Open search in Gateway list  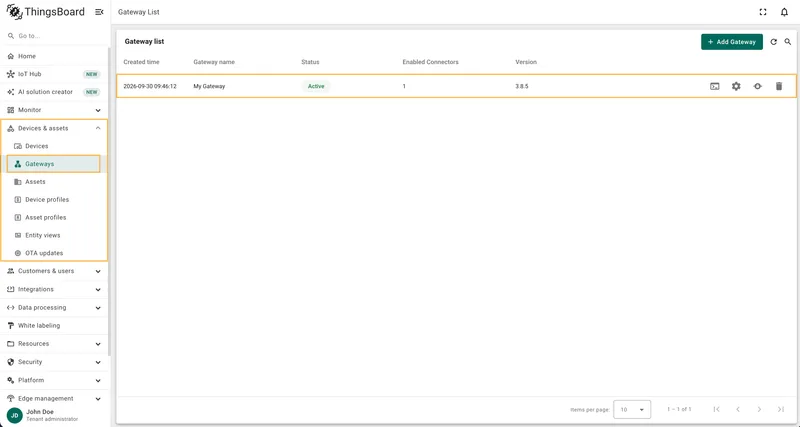click(x=788, y=42)
